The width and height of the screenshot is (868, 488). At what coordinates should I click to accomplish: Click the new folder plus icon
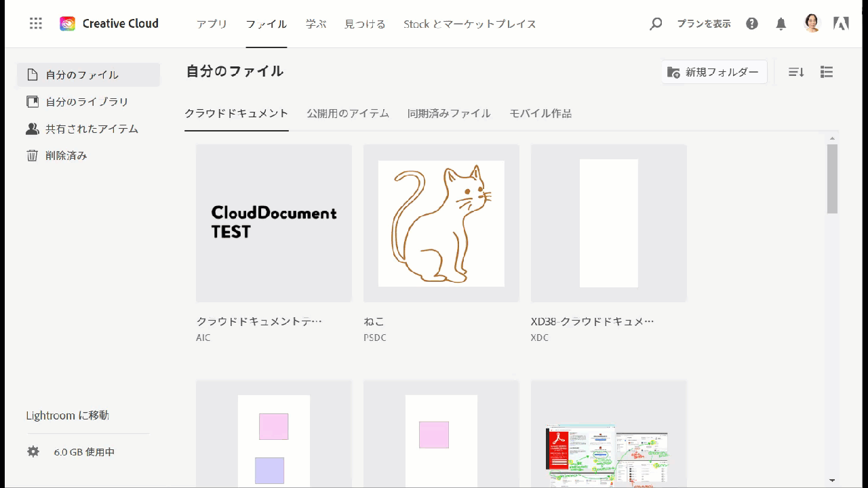click(673, 73)
